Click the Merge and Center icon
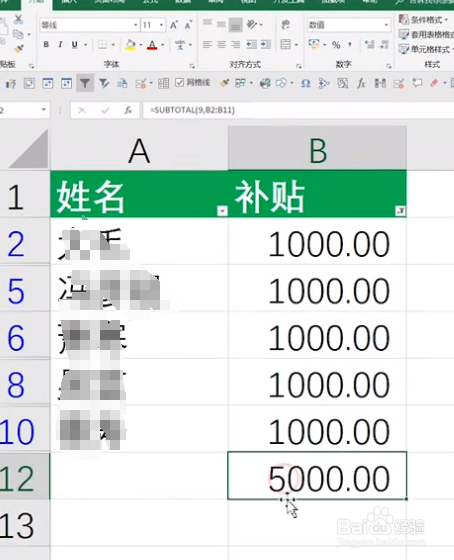 pyautogui.click(x=285, y=45)
